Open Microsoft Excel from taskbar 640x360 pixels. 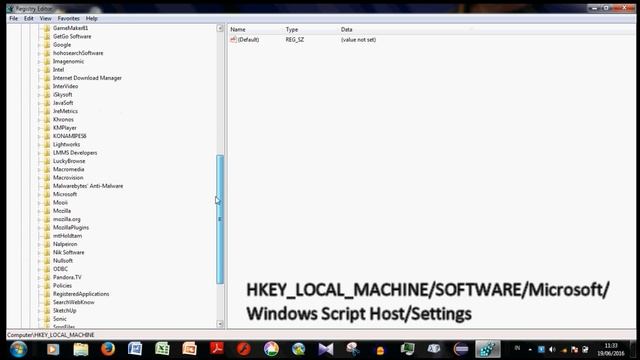(162, 349)
